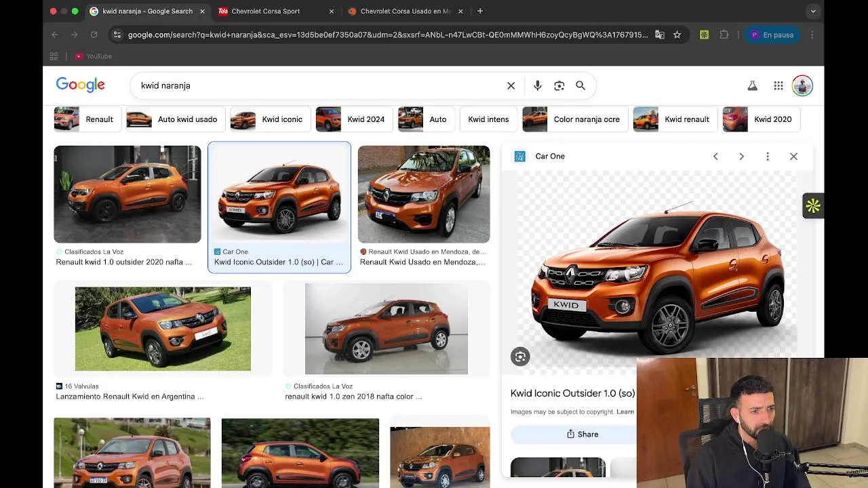Open the bookmarks bar apps grid icon
The image size is (868, 488).
[x=54, y=56]
